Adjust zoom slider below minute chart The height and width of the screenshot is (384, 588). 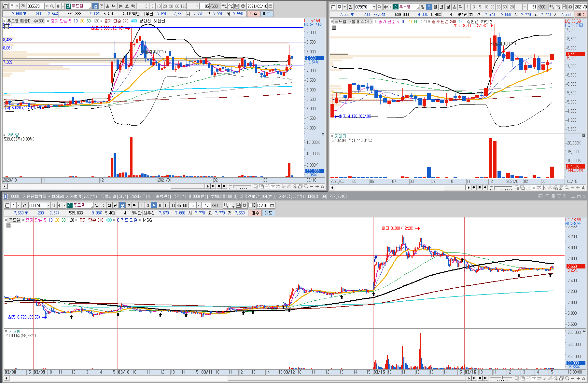click(501, 378)
